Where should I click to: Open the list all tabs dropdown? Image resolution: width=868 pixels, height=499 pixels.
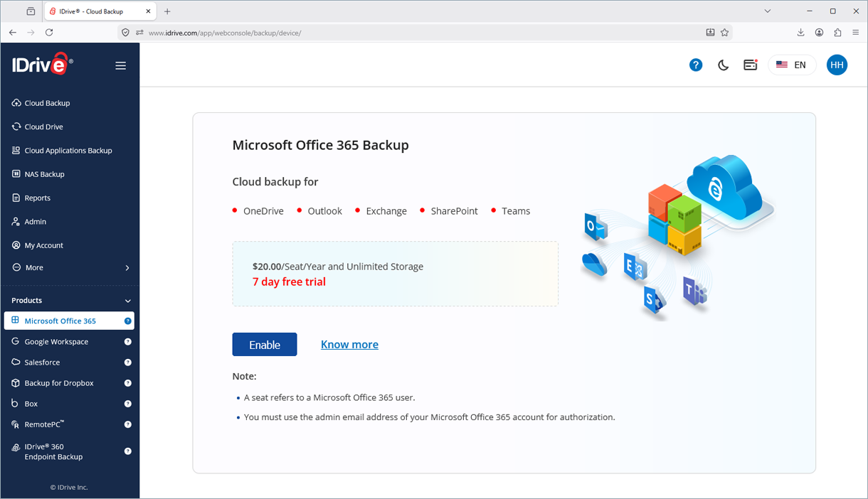[x=767, y=11]
